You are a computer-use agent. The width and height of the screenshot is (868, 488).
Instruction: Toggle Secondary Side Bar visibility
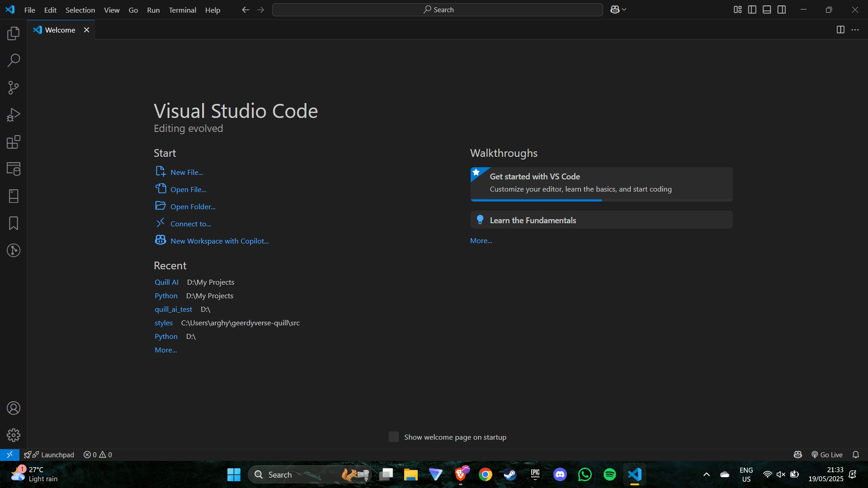coord(782,9)
